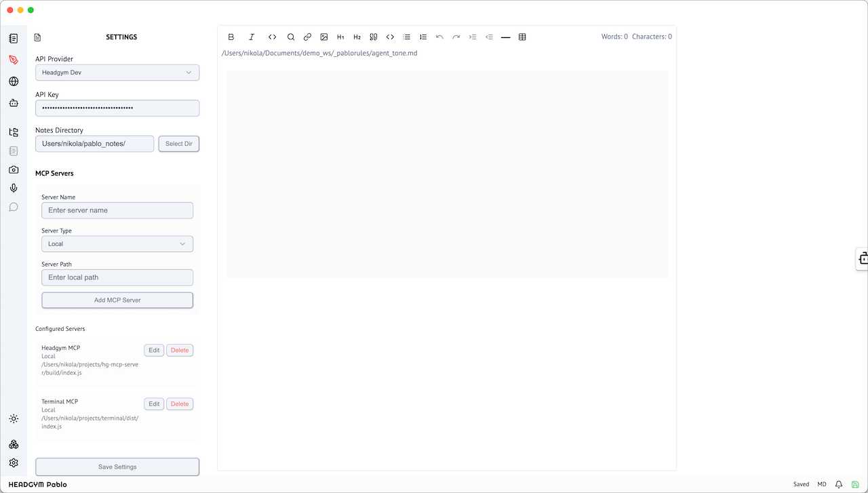The height and width of the screenshot is (493, 868).
Task: Click the green save icon in status bar
Action: [855, 484]
